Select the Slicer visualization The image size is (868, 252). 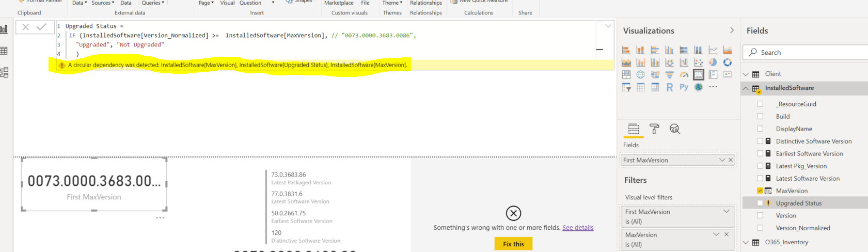(x=626, y=87)
